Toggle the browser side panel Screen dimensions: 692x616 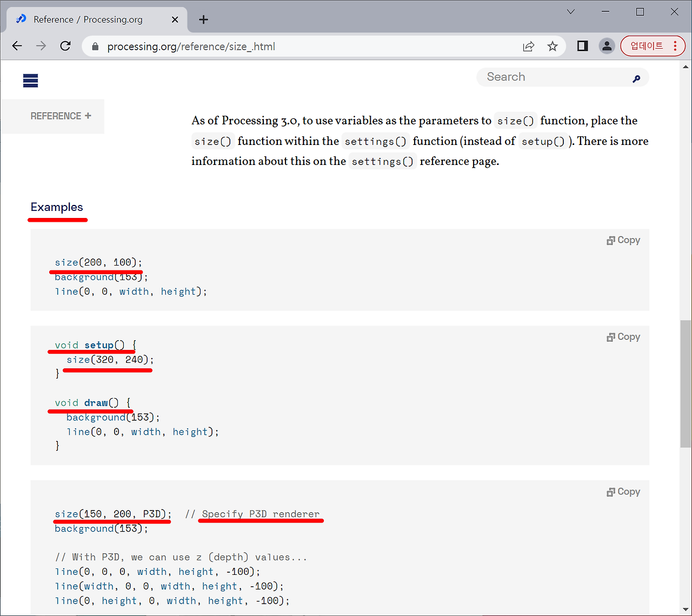[x=582, y=46]
